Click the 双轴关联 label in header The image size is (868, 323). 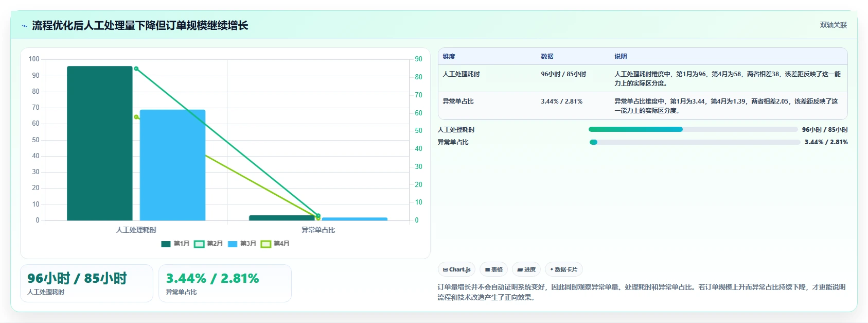point(833,25)
